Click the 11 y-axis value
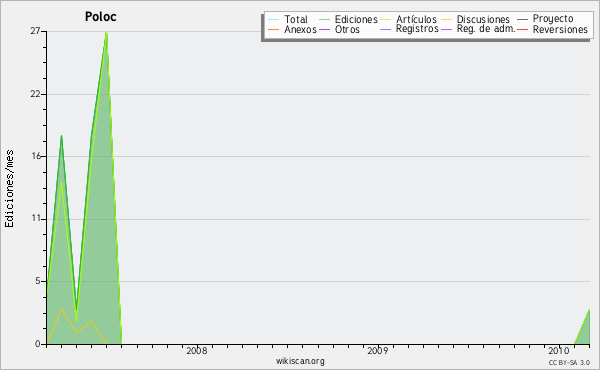The width and height of the screenshot is (600, 370). tap(36, 218)
